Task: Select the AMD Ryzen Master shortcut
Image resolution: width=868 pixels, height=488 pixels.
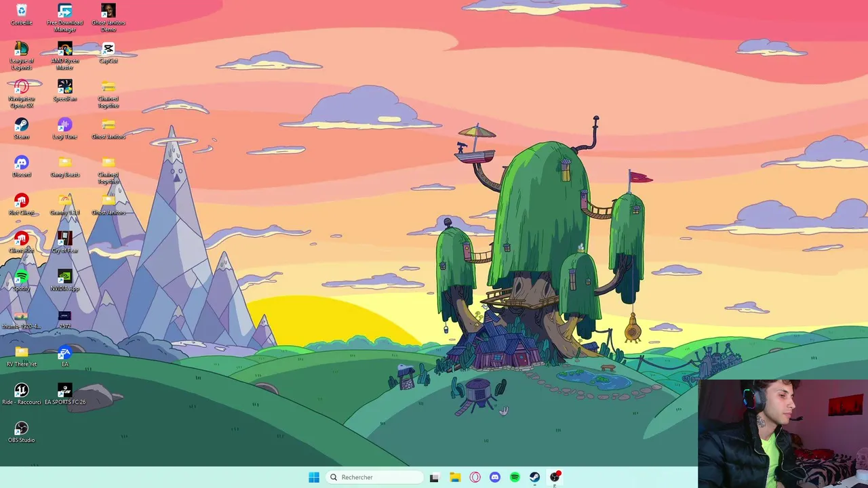Action: [65, 56]
